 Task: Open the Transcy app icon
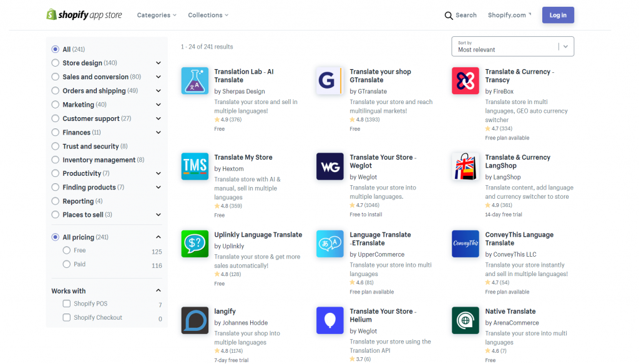(465, 81)
